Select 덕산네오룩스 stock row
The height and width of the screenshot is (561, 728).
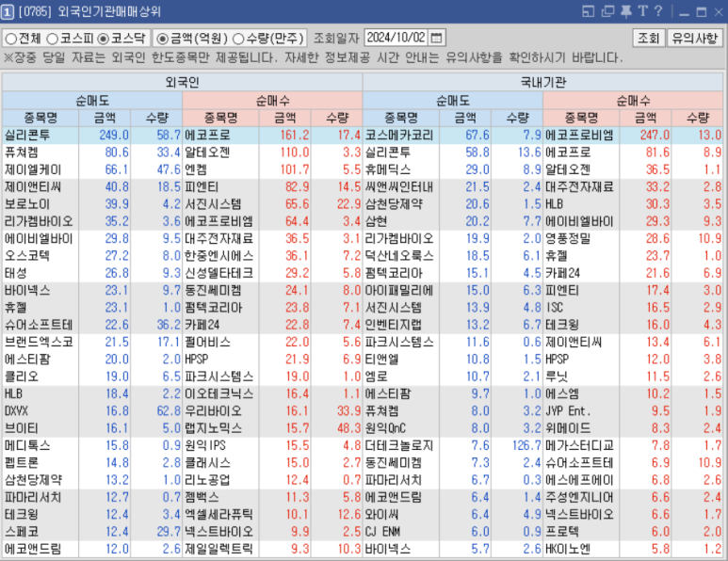(401, 256)
